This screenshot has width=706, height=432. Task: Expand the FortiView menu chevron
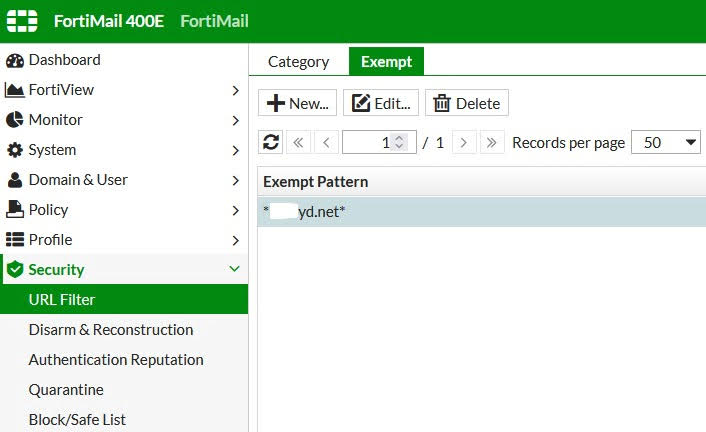(235, 91)
